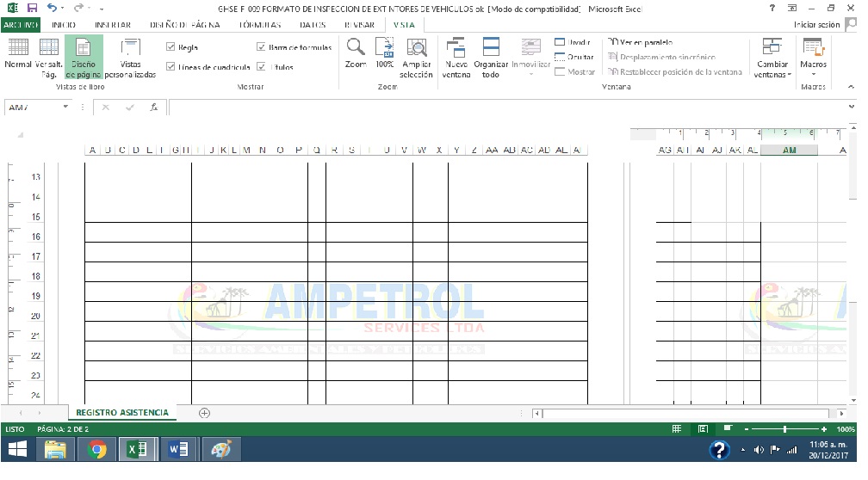Open Windows Start menu
The image size is (868, 480).
[x=18, y=450]
